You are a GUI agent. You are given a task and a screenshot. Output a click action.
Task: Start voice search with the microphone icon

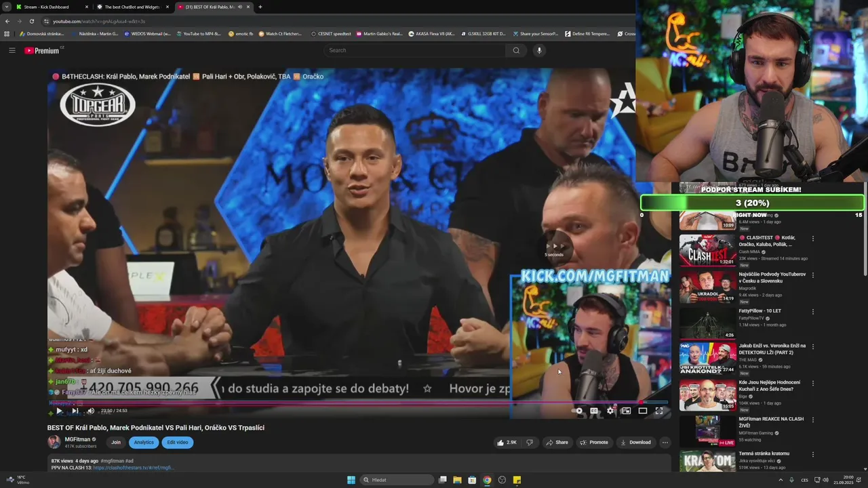click(x=539, y=50)
